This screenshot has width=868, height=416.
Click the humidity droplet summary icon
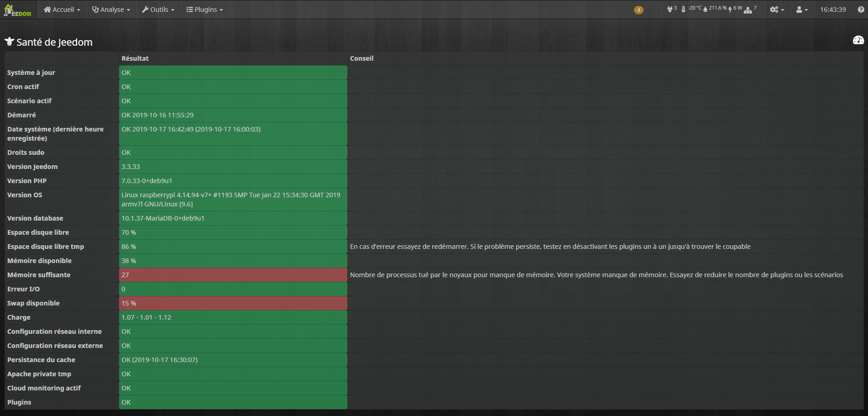coord(705,9)
